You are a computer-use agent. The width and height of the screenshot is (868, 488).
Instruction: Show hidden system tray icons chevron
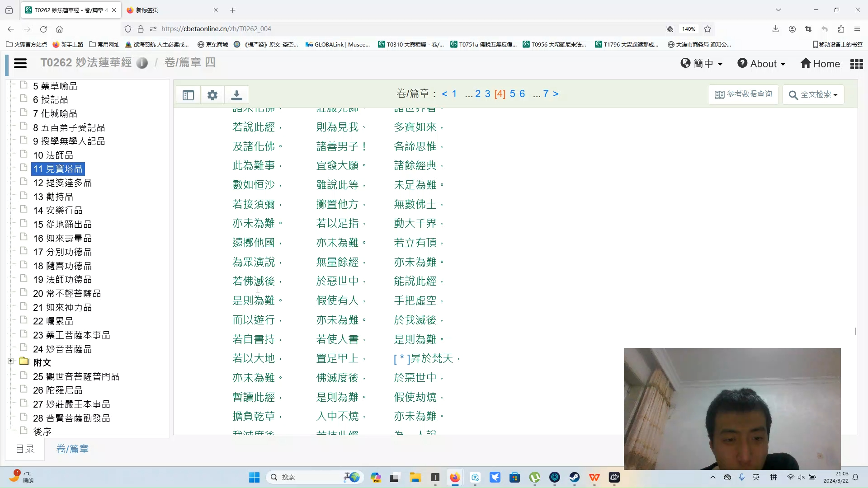(713, 477)
